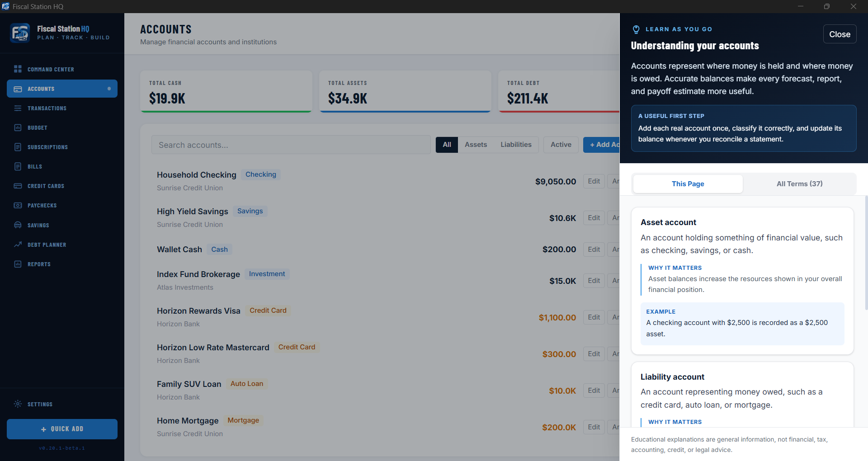Screen dimensions: 868x461
Task: Click the Investment tag on Index Fund Brokerage
Action: click(x=267, y=274)
